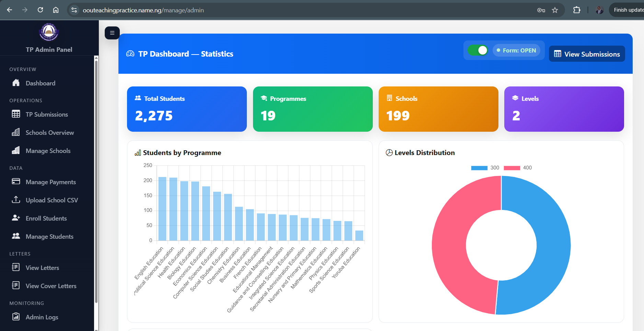
Task: Click the Schools 199 card
Action: click(438, 109)
